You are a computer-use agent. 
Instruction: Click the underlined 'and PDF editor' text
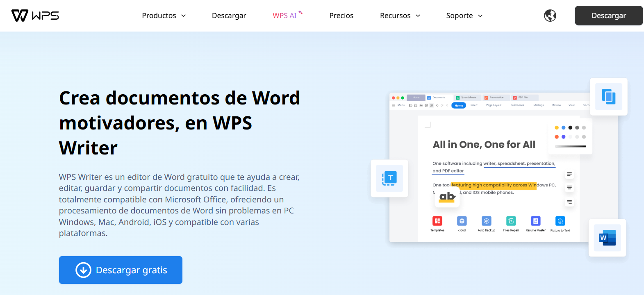(x=448, y=171)
